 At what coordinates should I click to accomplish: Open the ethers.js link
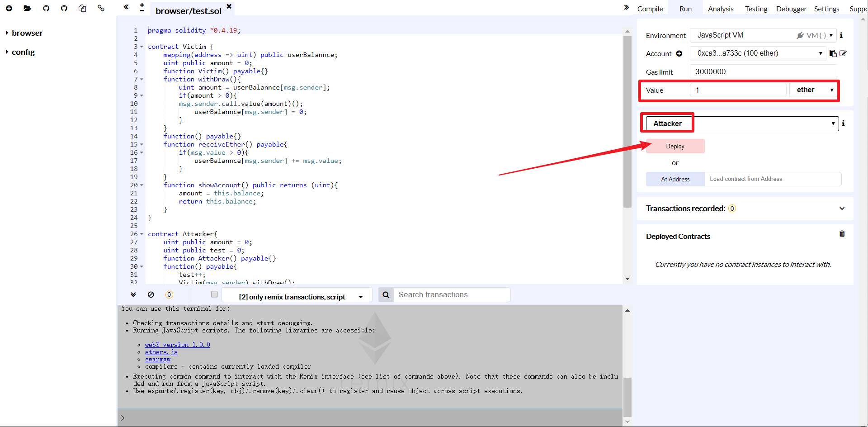161,352
